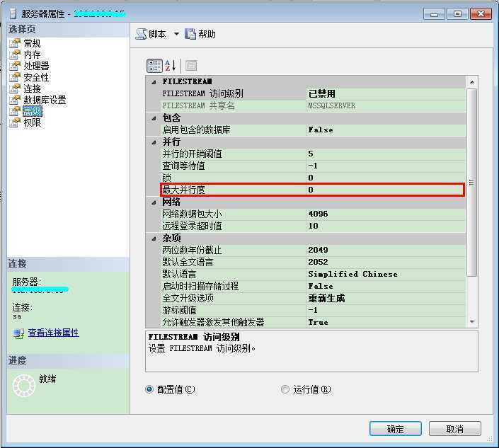Open the 常规 page
The image size is (499, 448).
[x=32, y=43]
